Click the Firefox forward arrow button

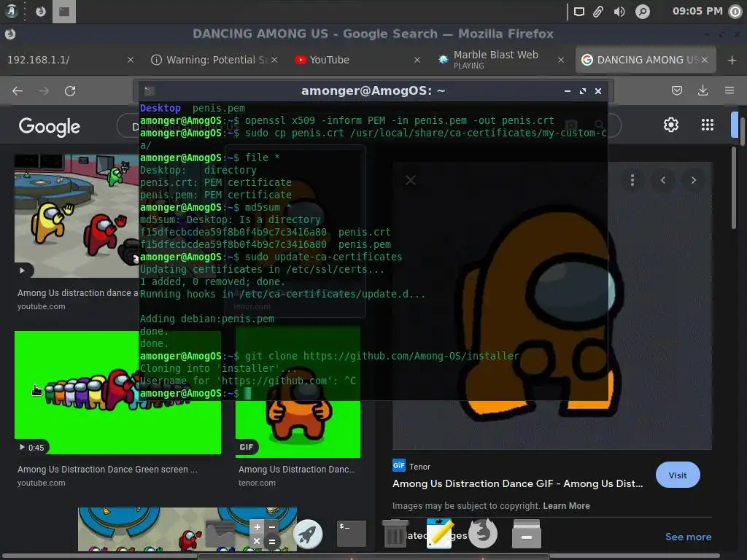click(44, 90)
